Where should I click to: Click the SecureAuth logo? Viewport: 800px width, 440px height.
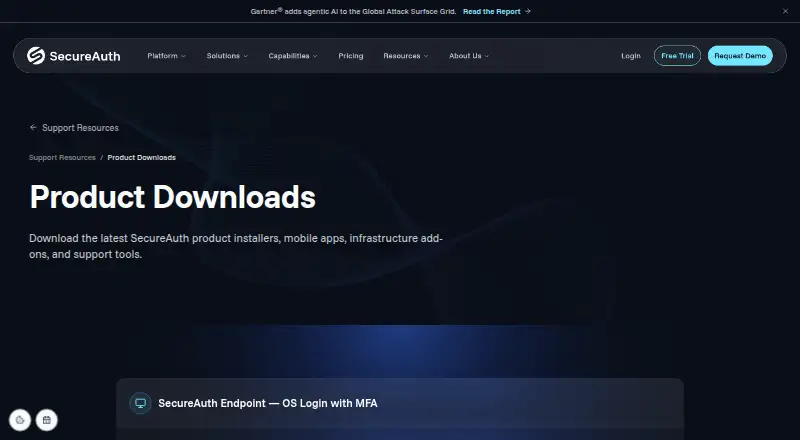pos(73,56)
